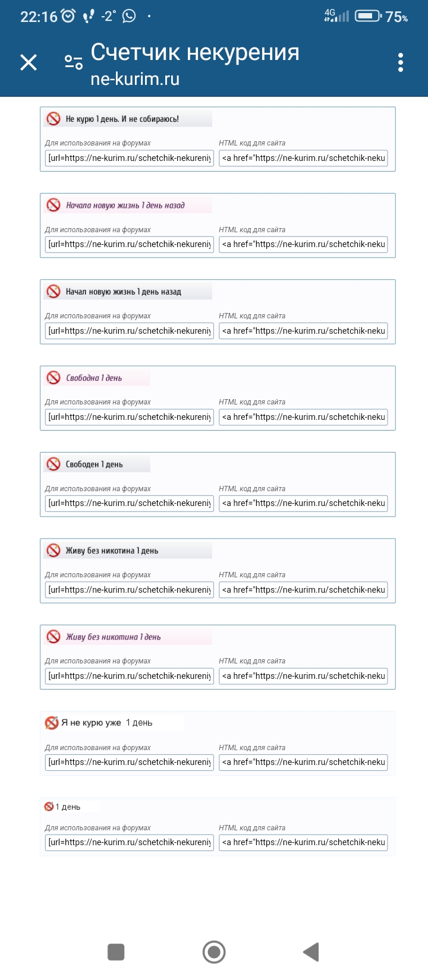This screenshot has height=980, width=428.
Task: Click the 'Свободен 1 день' counter banner
Action: tap(97, 464)
